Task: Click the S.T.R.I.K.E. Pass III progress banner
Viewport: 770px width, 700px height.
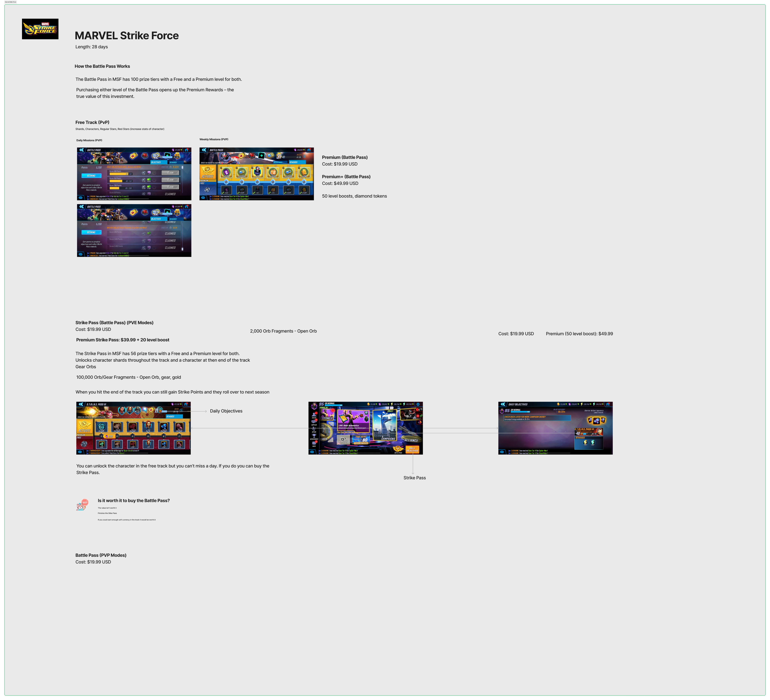Action: coord(589,432)
